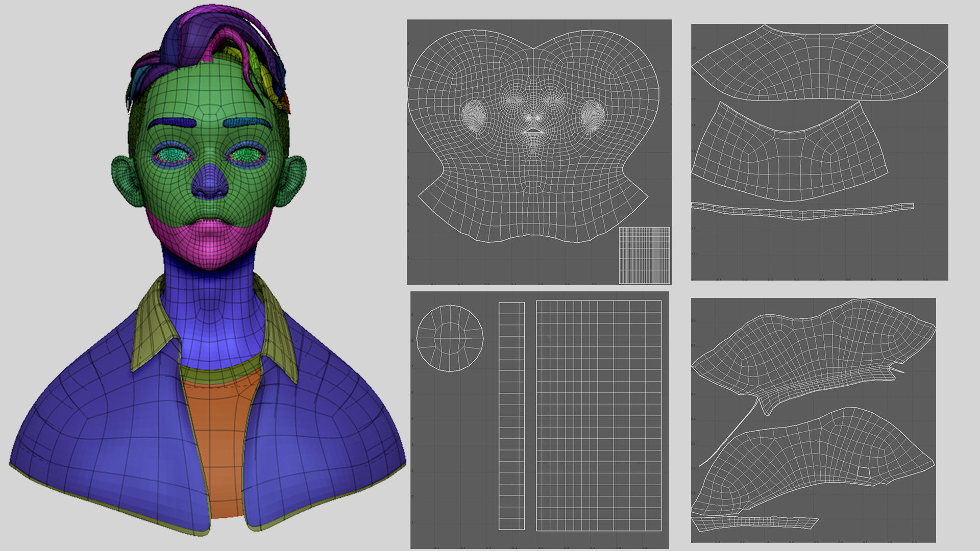Select the lower jacket UV island
Screen dimensions: 980x551
(814, 461)
